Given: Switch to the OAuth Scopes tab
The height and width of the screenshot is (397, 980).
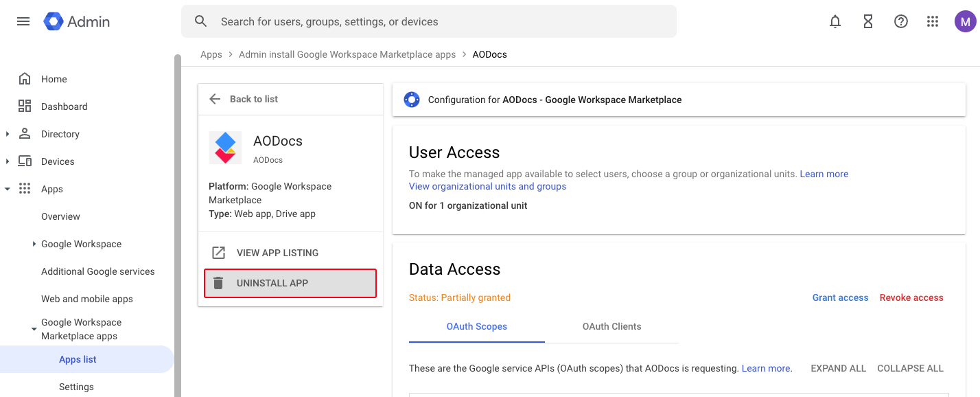Looking at the screenshot, I should tap(477, 326).
